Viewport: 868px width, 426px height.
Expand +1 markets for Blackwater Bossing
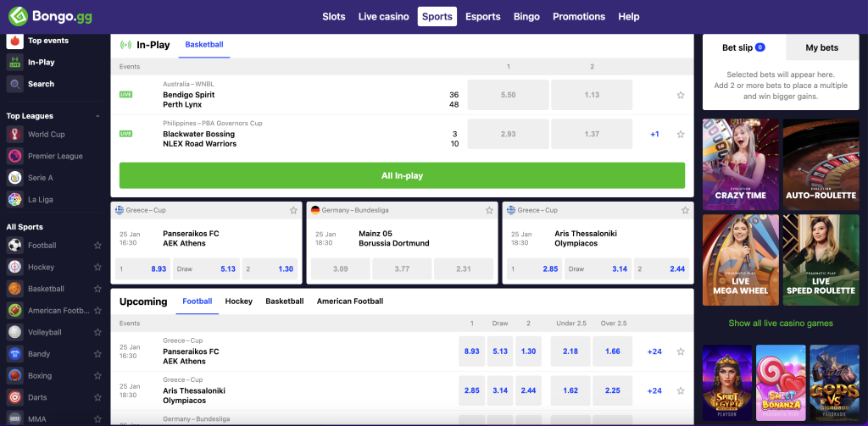point(654,135)
